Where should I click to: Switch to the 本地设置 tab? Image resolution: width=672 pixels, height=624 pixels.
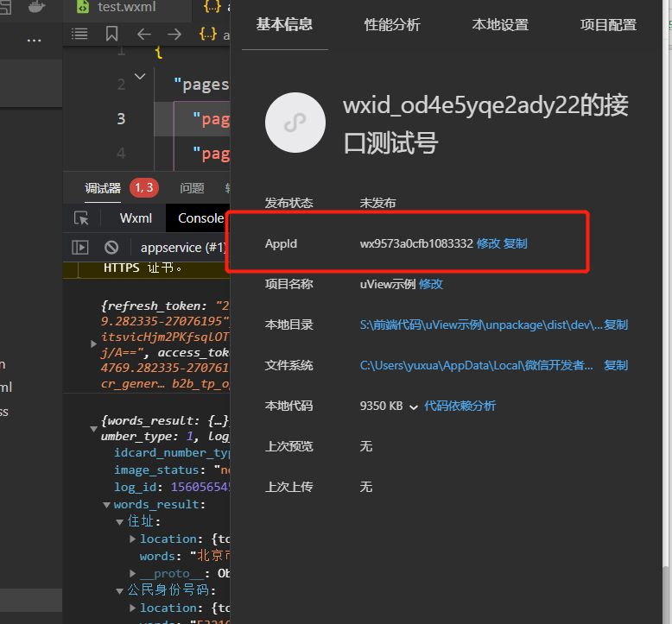click(x=500, y=25)
